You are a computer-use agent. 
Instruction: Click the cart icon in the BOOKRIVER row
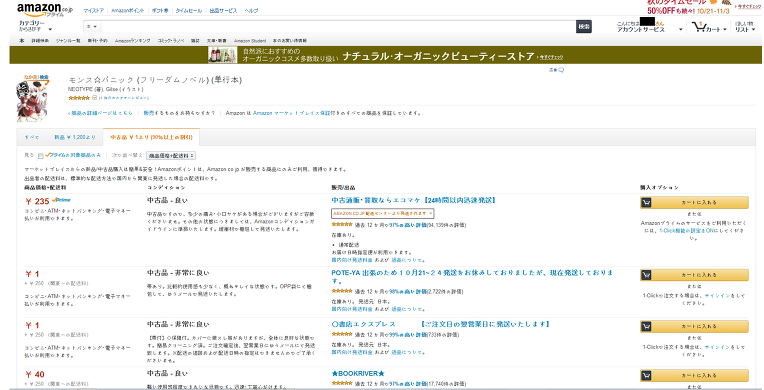646,375
